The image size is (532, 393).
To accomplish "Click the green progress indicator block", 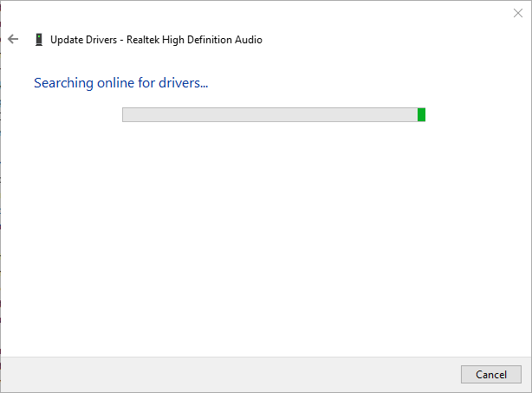I will pyautogui.click(x=421, y=114).
